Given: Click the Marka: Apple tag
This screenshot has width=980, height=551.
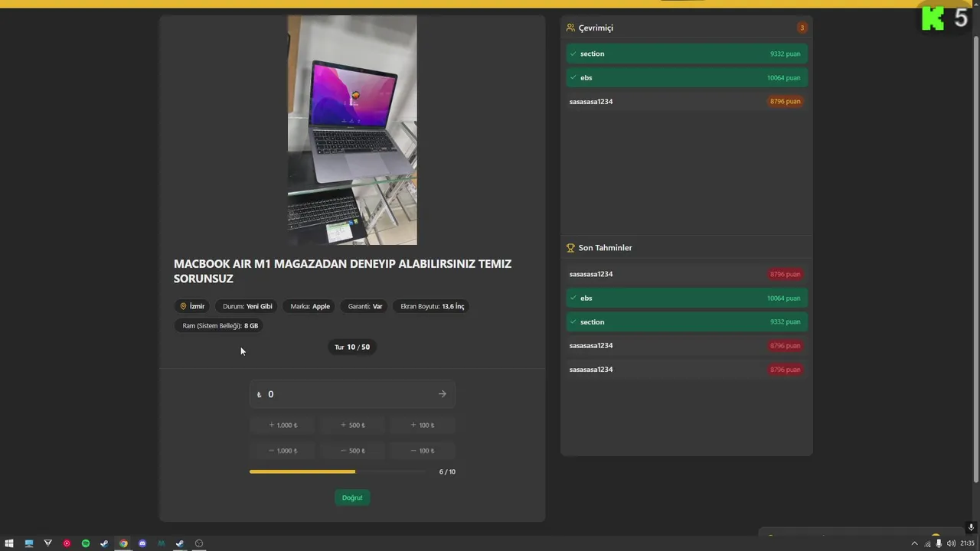Looking at the screenshot, I should pos(310,306).
